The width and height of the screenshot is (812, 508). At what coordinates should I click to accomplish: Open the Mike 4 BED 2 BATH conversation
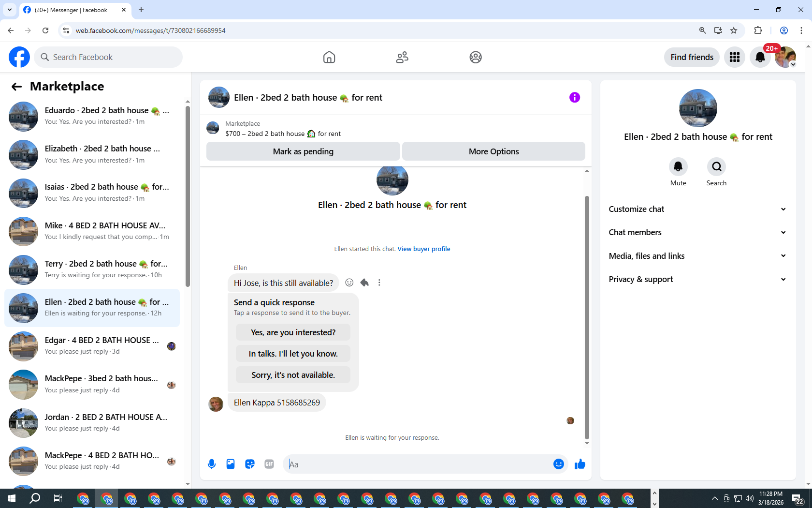coord(92,231)
